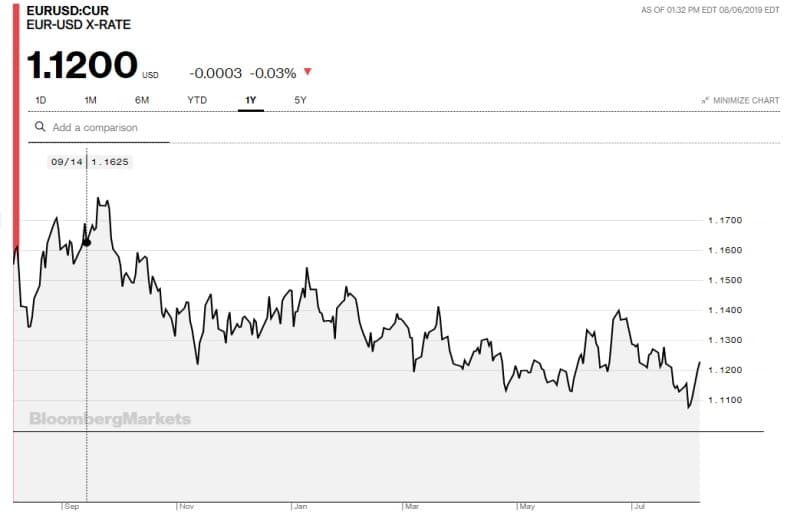The height and width of the screenshot is (515, 800).
Task: Click the red down-triangle change indicator
Action: click(x=308, y=72)
